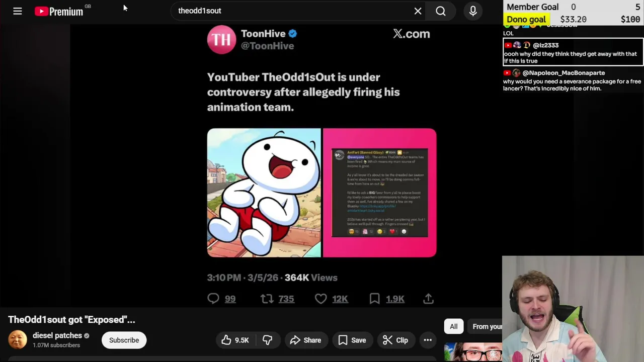This screenshot has height=362, width=644.
Task: Subscribe to diesel patches channel
Action: pos(124,340)
